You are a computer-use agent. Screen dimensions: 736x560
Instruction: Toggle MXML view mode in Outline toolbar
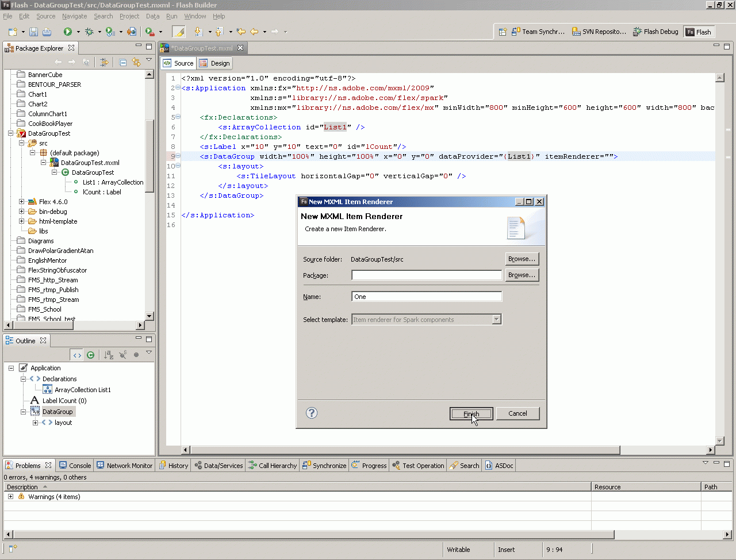pyautogui.click(x=77, y=355)
